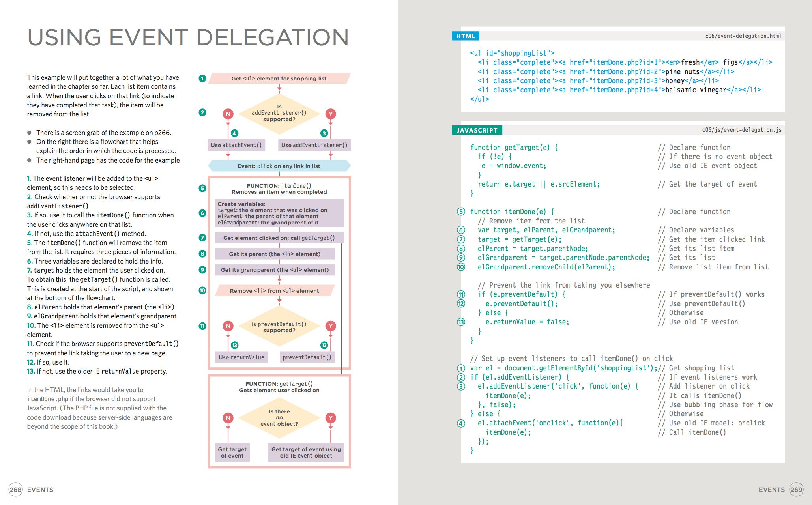812x505 pixels.
Task: Click the "honey" list item code line
Action: click(598, 81)
